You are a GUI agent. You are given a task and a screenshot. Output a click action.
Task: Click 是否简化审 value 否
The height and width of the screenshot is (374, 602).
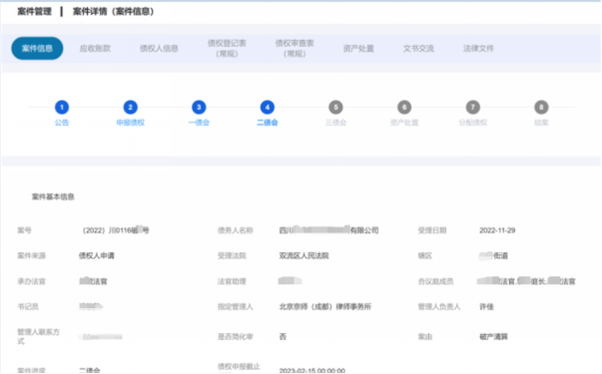coord(283,337)
